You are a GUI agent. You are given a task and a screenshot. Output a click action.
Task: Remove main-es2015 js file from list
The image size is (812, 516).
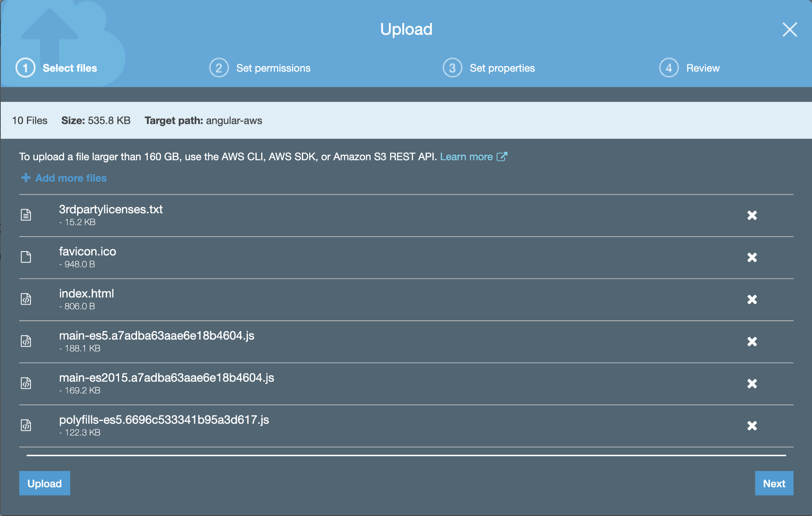pyautogui.click(x=752, y=384)
